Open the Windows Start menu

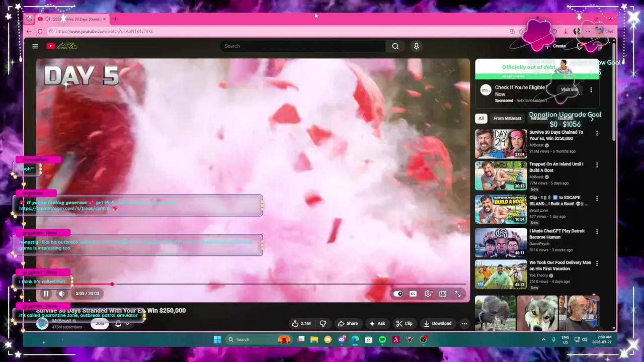pos(217,339)
